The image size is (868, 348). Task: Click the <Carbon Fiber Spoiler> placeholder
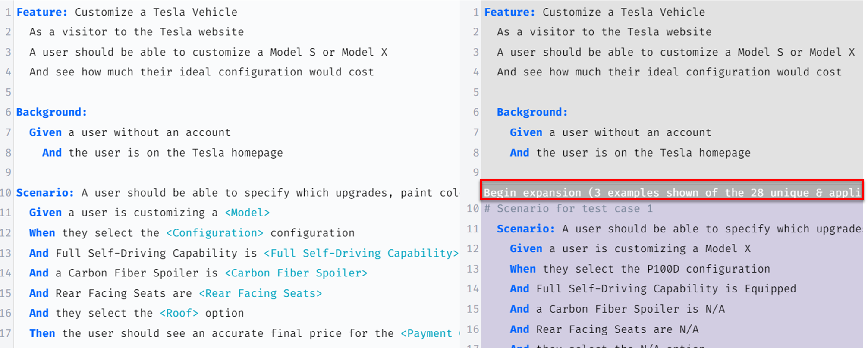[x=296, y=273]
